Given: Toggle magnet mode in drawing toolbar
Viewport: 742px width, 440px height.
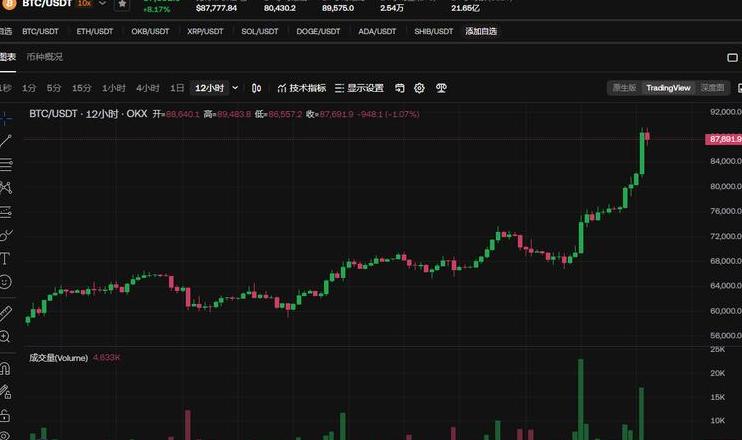Looking at the screenshot, I should [5, 369].
